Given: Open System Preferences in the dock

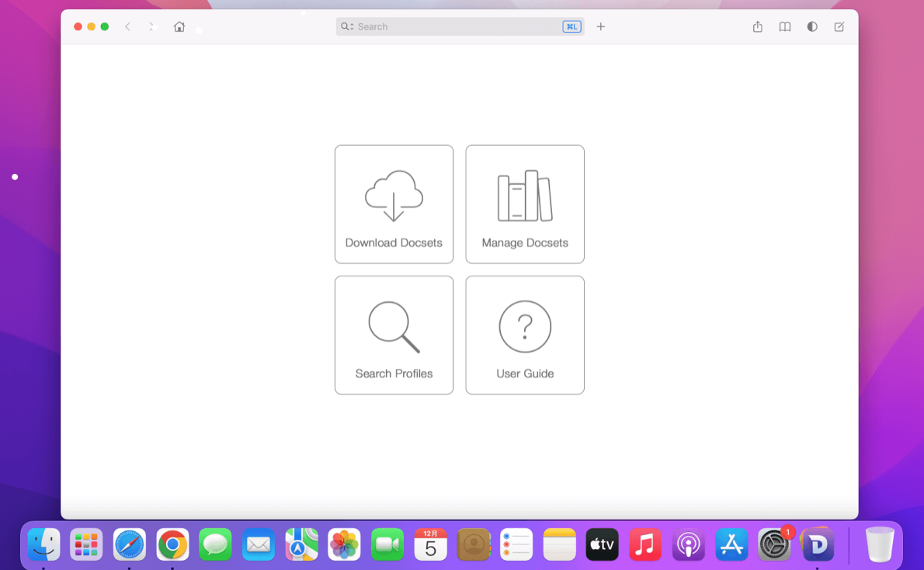Looking at the screenshot, I should (774, 544).
